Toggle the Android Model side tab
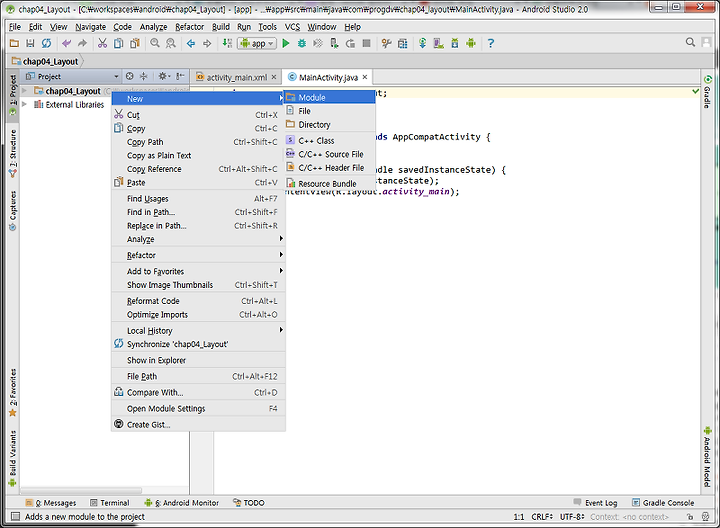This screenshot has height=528, width=720. (707, 457)
